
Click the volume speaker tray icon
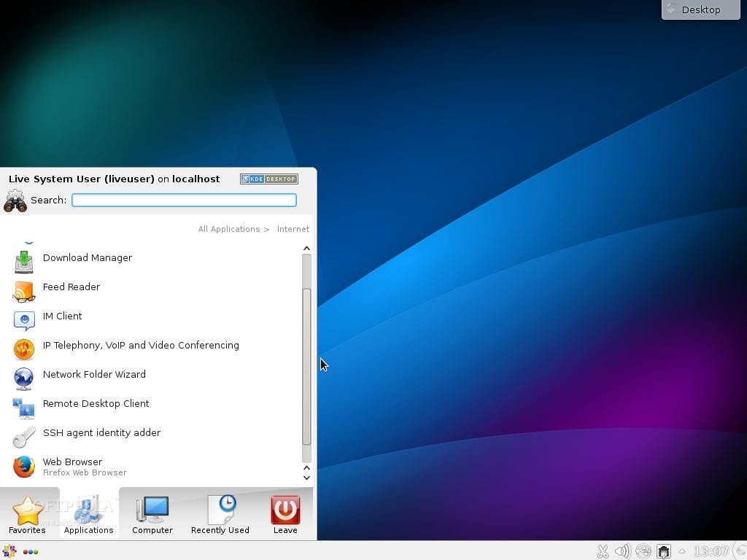pos(623,551)
